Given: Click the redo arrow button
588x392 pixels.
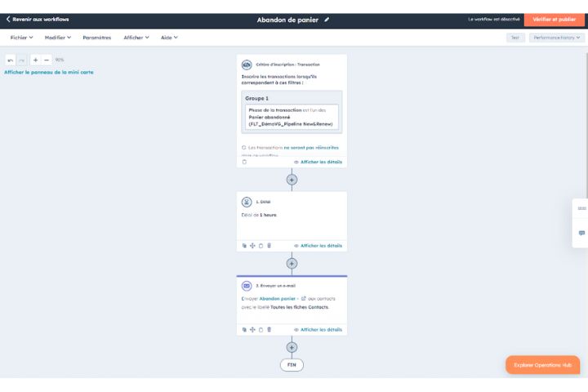Looking at the screenshot, I should [x=21, y=60].
